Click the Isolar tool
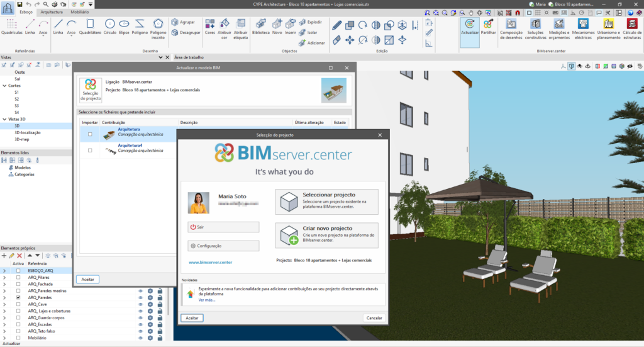This screenshot has height=347, width=644. (x=308, y=33)
